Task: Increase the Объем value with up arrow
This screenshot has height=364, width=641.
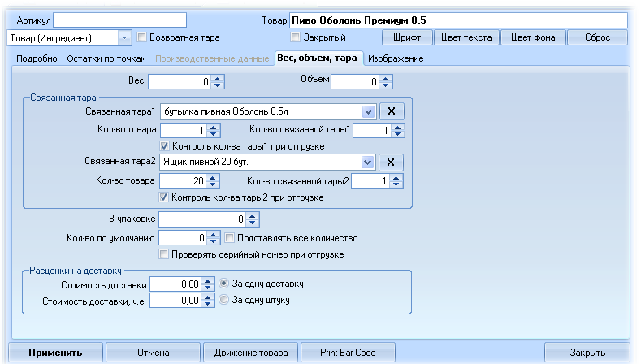Action: pos(385,79)
